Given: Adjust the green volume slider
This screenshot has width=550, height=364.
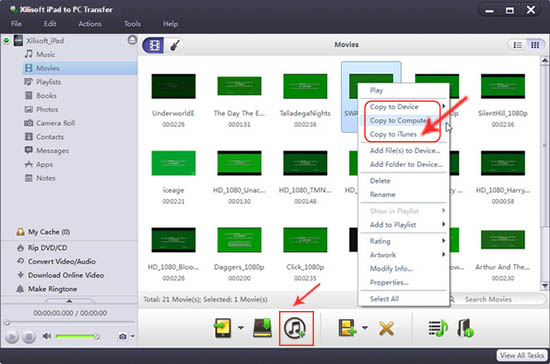Looking at the screenshot, I should click(77, 336).
